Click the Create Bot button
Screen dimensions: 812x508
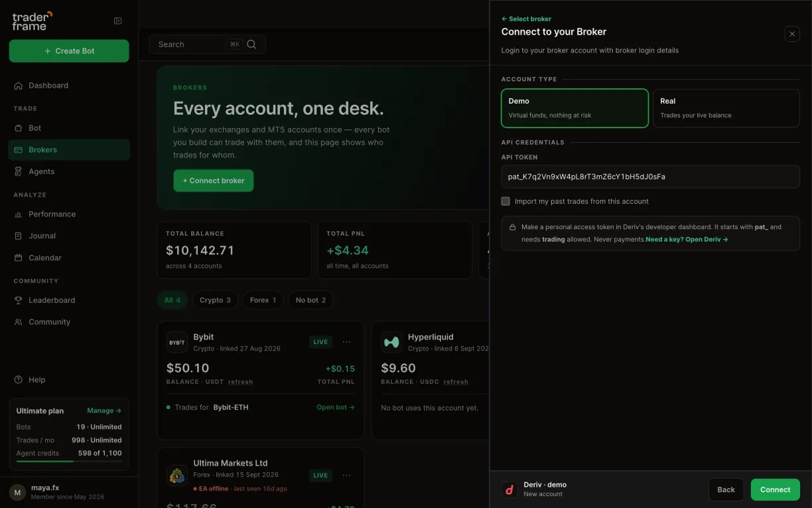[x=69, y=51]
